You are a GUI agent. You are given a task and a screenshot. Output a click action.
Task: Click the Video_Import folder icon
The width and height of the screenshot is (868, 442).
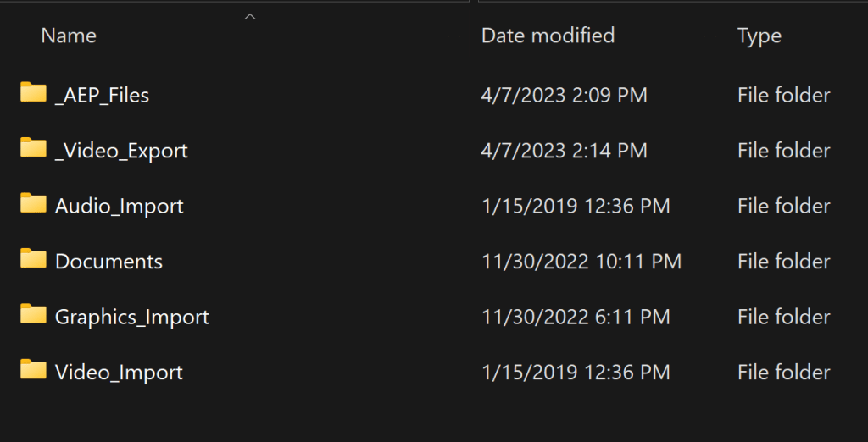point(34,370)
